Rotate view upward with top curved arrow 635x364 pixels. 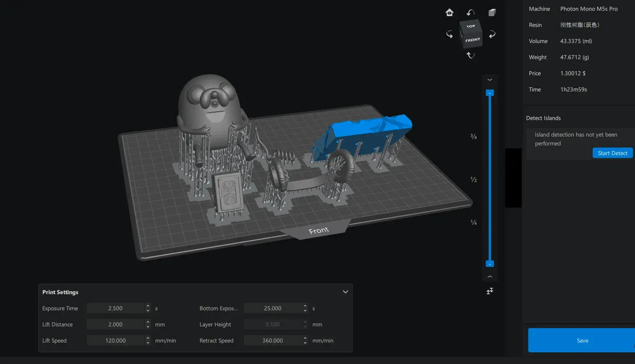(471, 12)
